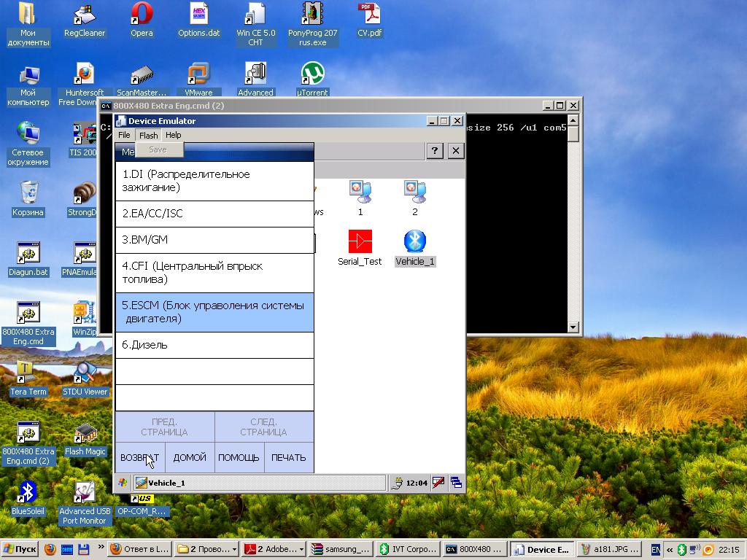The width and height of the screenshot is (747, 560).
Task: Click scroll down arrow in cmd window
Action: pos(573,327)
